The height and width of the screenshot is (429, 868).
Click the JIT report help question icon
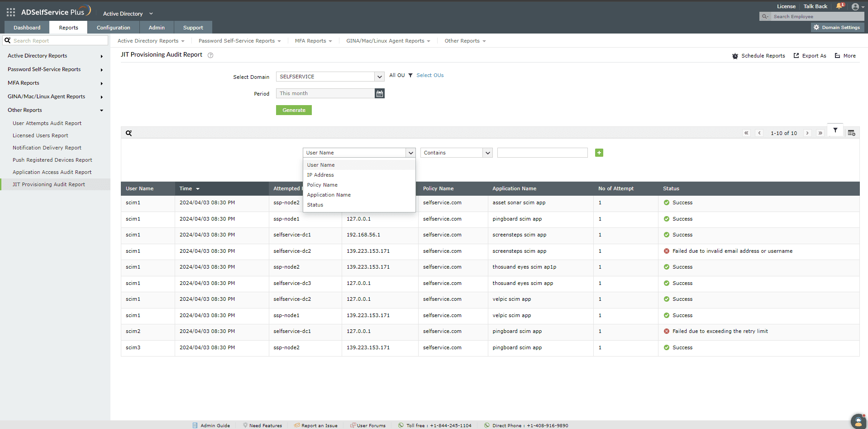[x=210, y=55]
